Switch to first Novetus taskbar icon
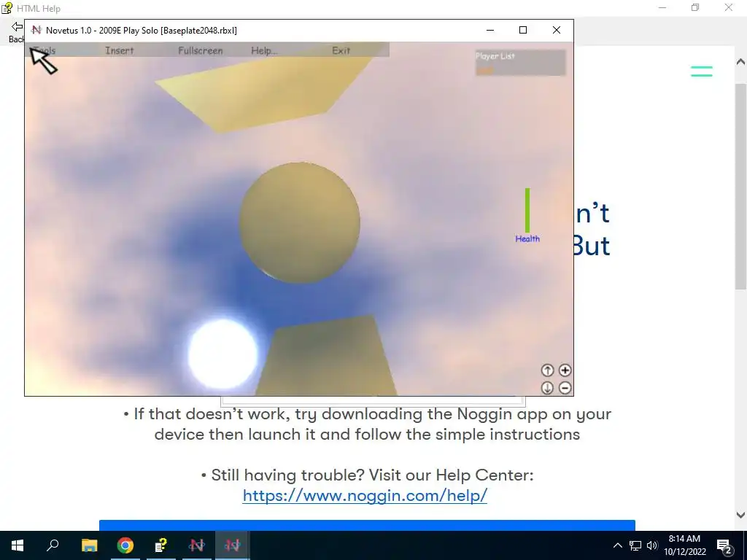The height and width of the screenshot is (560, 747). pyautogui.click(x=197, y=545)
